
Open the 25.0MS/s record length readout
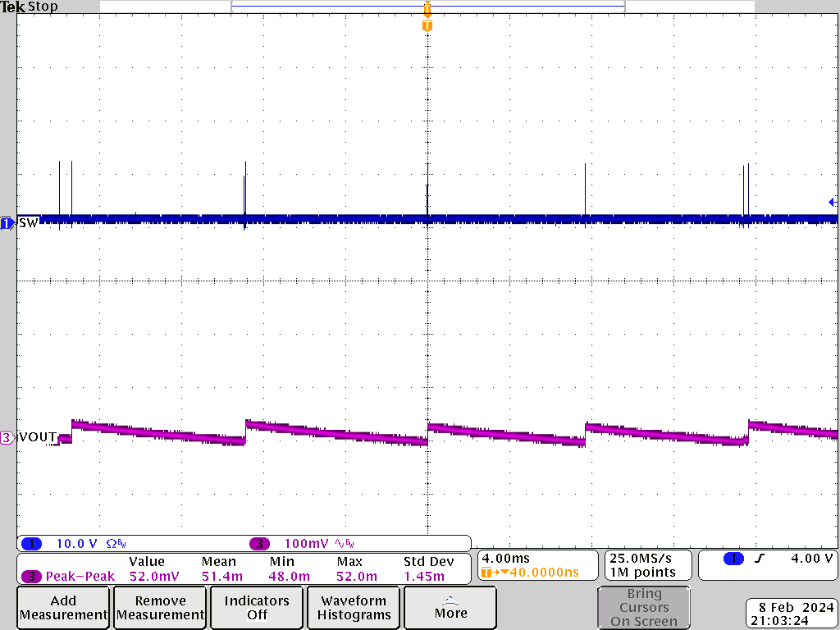[647, 564]
